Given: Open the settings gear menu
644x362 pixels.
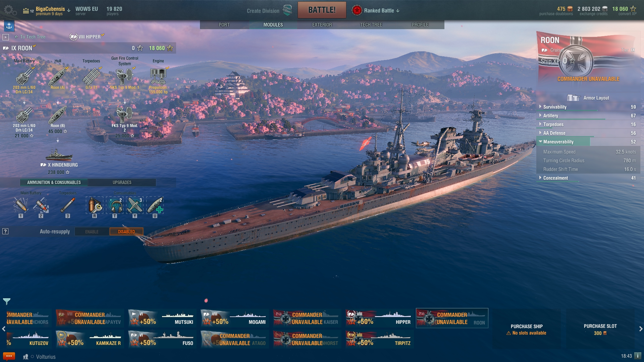Looking at the screenshot, I should click(10, 10).
